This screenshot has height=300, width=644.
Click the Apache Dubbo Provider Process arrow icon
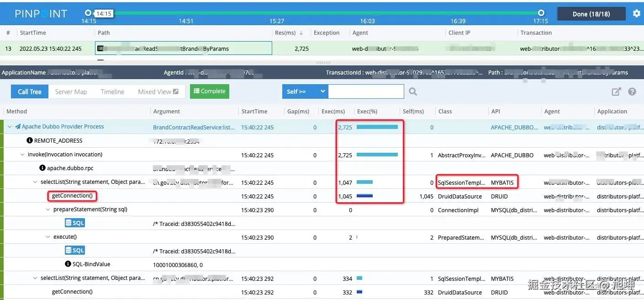18,127
